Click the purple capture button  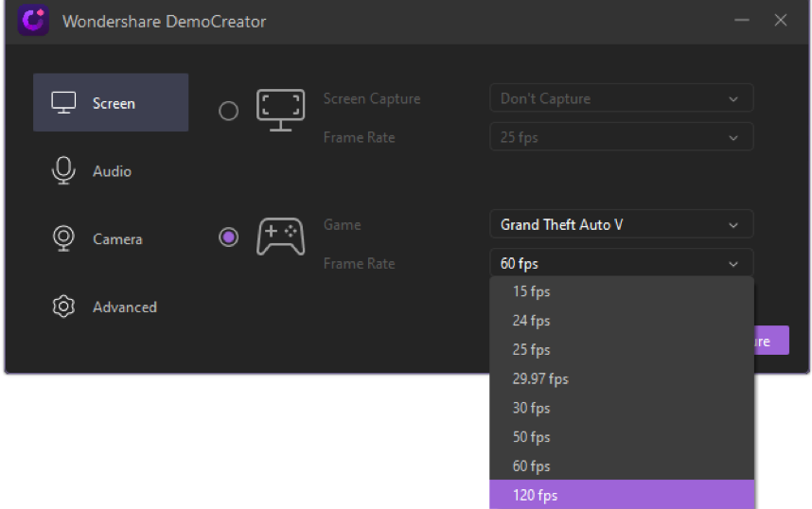pyautogui.click(x=771, y=341)
